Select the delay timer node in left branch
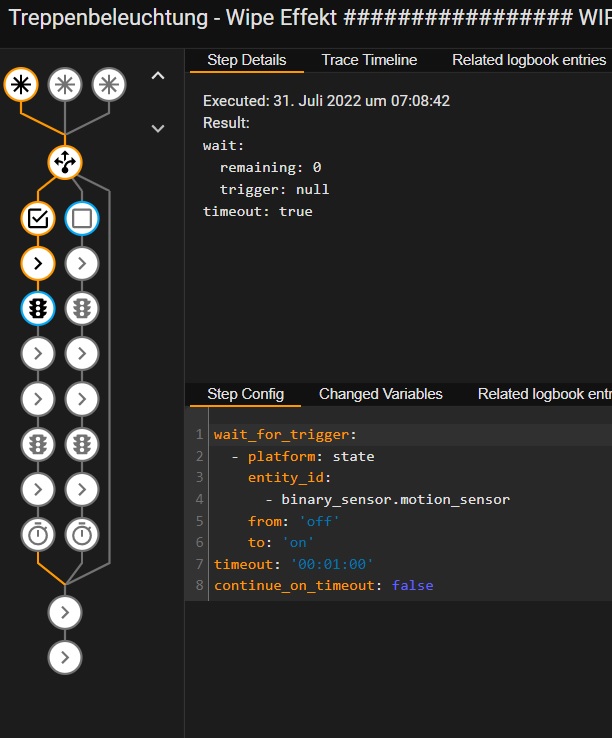The height and width of the screenshot is (738, 612). pos(38,535)
